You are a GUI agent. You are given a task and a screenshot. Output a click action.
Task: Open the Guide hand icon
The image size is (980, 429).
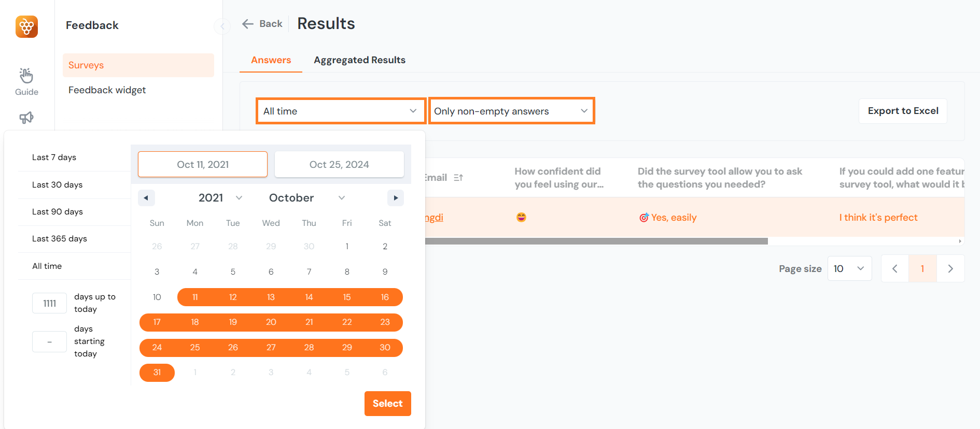click(x=26, y=76)
